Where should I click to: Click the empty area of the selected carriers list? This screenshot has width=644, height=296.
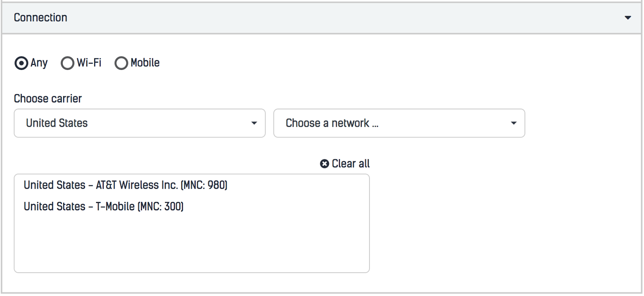(x=192, y=245)
